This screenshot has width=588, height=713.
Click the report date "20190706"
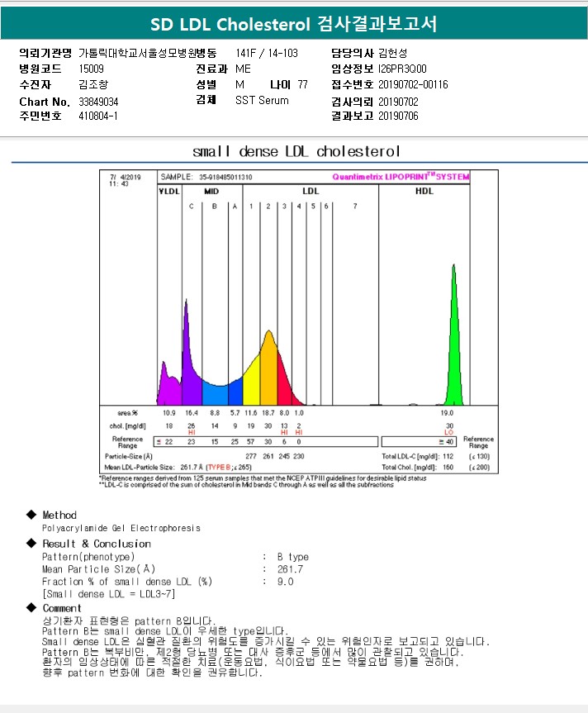click(398, 116)
